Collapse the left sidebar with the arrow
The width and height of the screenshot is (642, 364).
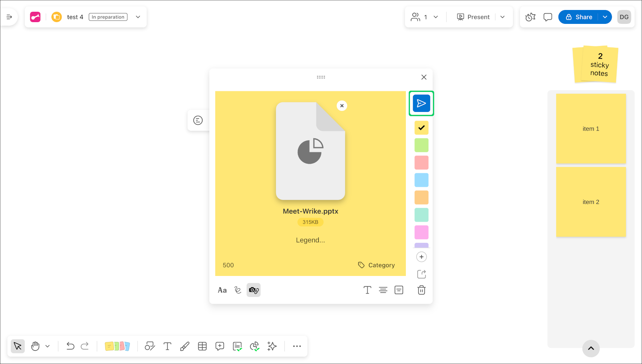(10, 17)
